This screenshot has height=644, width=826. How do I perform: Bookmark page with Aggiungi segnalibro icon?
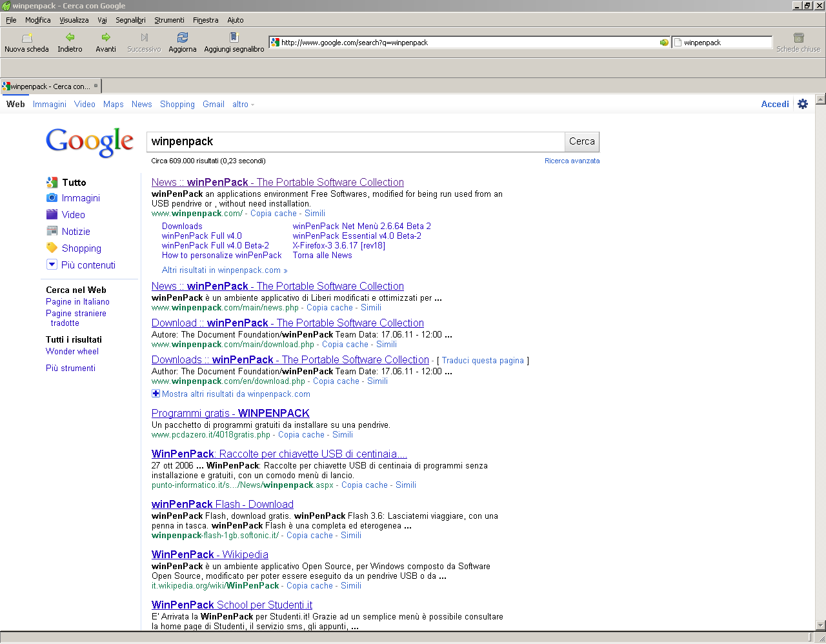(234, 37)
